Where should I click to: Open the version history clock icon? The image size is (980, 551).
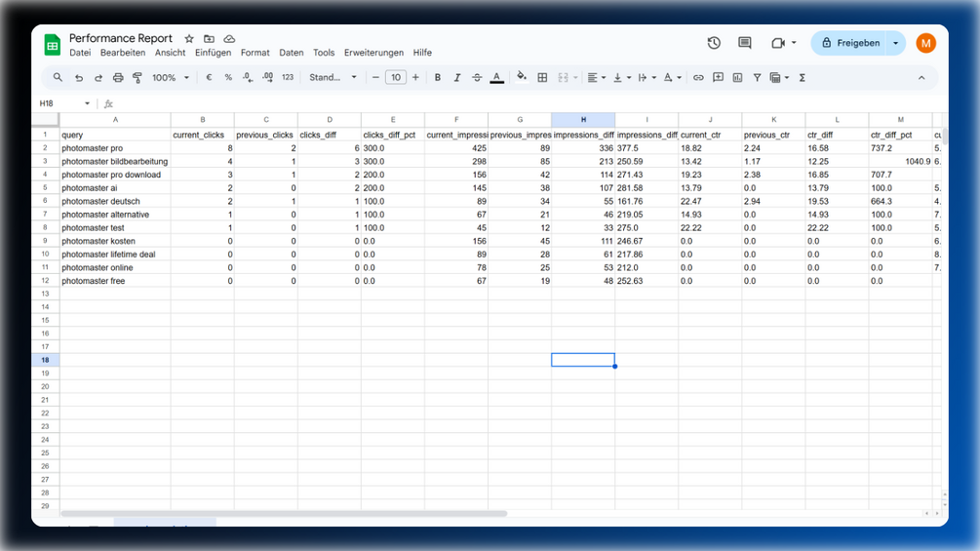pos(714,43)
